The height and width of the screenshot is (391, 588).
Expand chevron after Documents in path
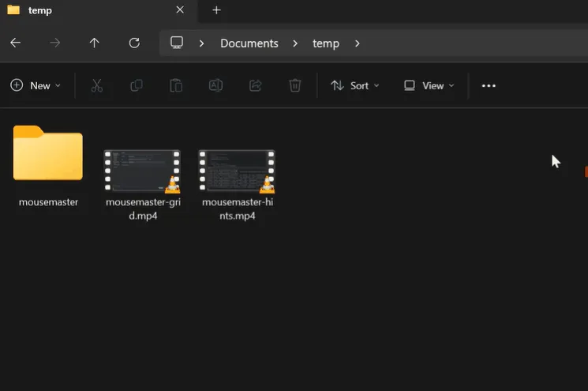coord(295,43)
